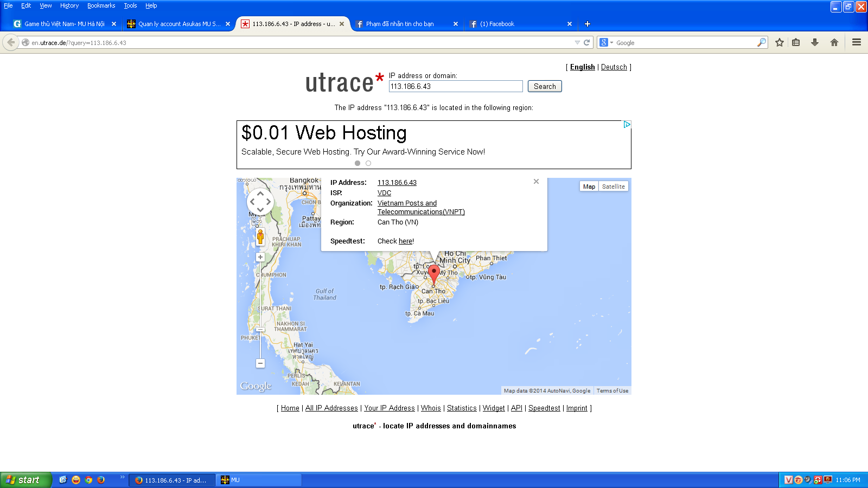Click the Search button
Image resolution: width=868 pixels, height=488 pixels.
[545, 86]
